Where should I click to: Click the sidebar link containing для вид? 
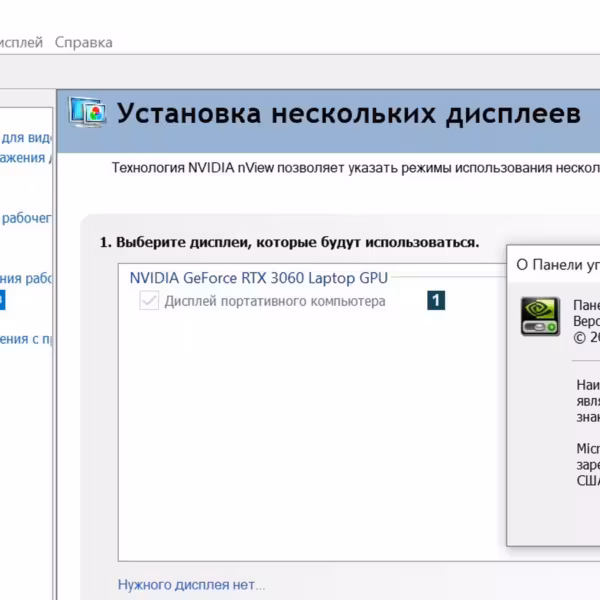point(26,138)
